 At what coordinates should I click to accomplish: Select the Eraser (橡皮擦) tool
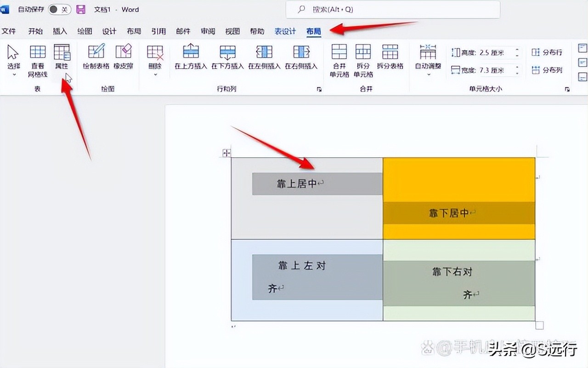tap(123, 57)
